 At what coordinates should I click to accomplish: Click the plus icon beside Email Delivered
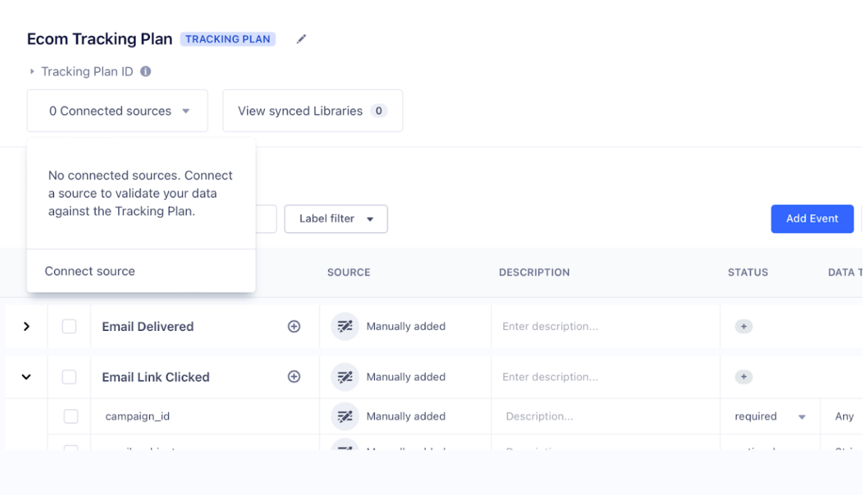click(294, 326)
